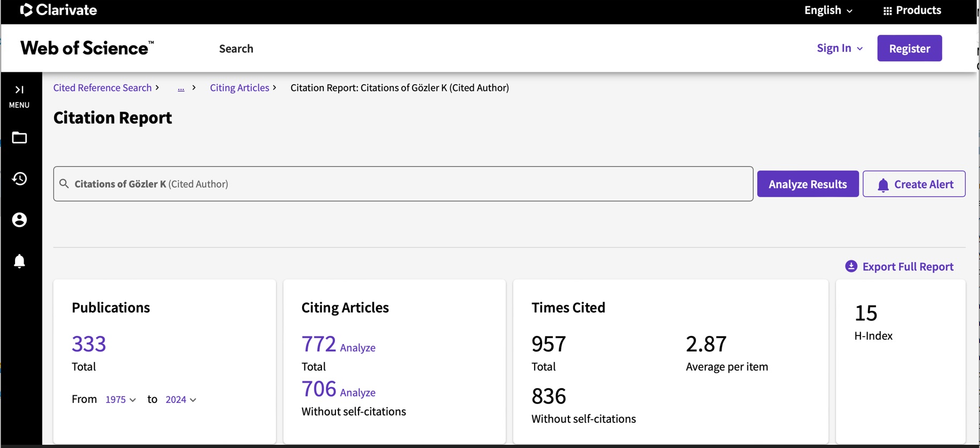Expand the breadcrumb ellipsis
Image resolution: width=980 pixels, height=448 pixels.
pos(181,88)
